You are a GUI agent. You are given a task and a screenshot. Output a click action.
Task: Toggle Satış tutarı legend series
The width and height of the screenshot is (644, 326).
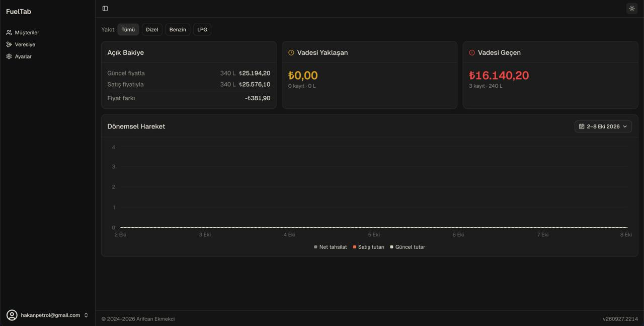point(369,247)
